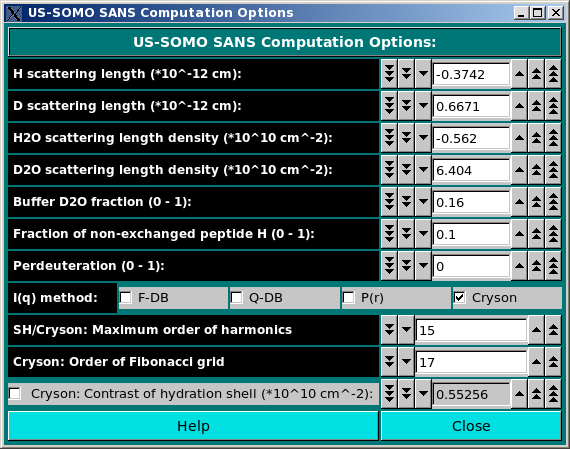Close the SANS options dialog
Screen dimensions: 570x449
click(x=471, y=426)
